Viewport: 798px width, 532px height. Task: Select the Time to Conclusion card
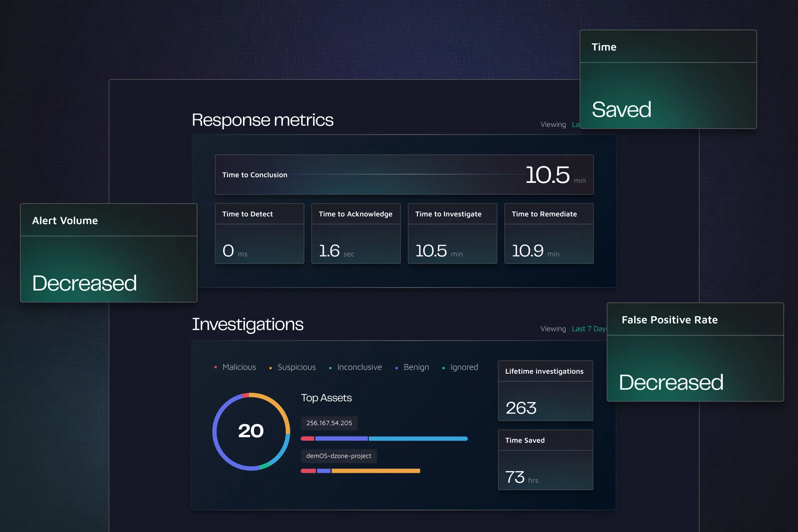pos(404,175)
